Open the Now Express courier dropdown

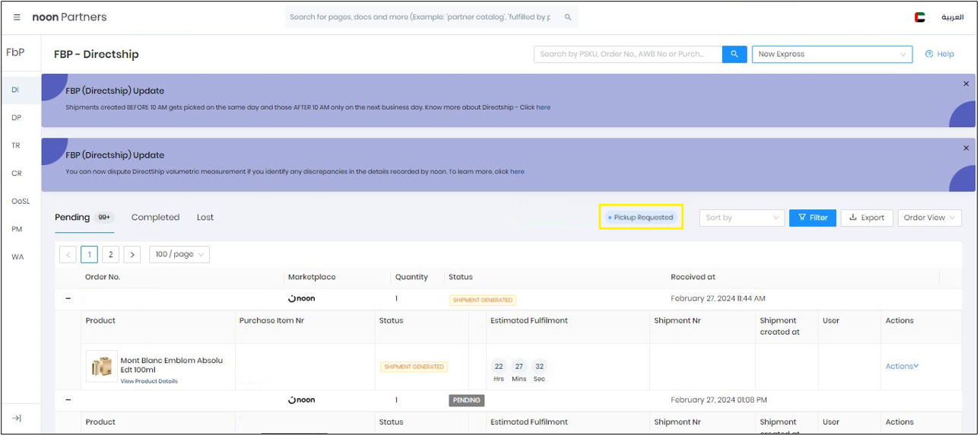click(832, 54)
